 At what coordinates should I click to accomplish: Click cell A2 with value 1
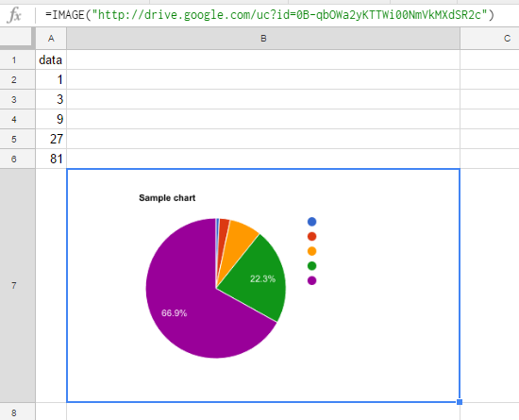click(x=51, y=79)
